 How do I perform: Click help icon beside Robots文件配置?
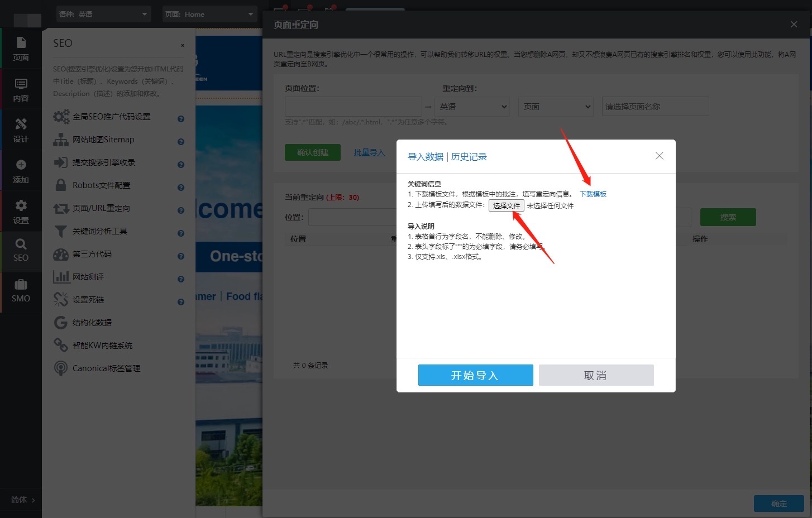pos(181,188)
